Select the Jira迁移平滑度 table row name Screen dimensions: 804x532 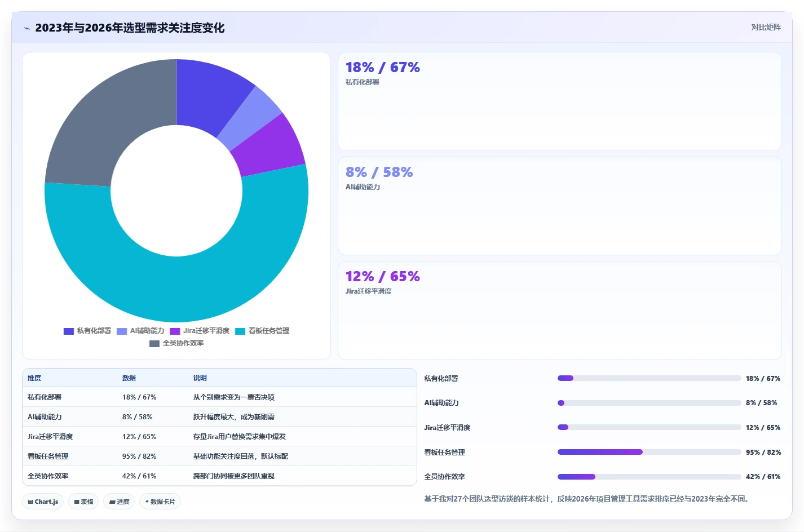[50, 437]
